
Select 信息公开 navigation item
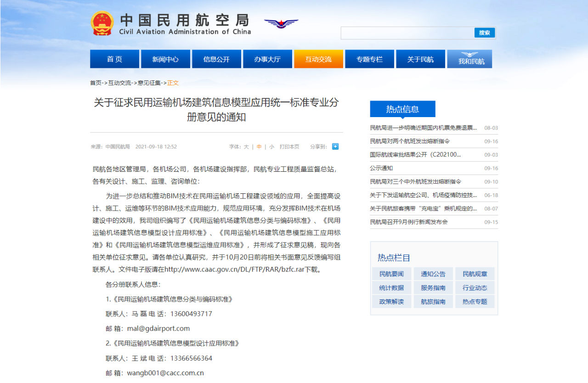(x=216, y=59)
